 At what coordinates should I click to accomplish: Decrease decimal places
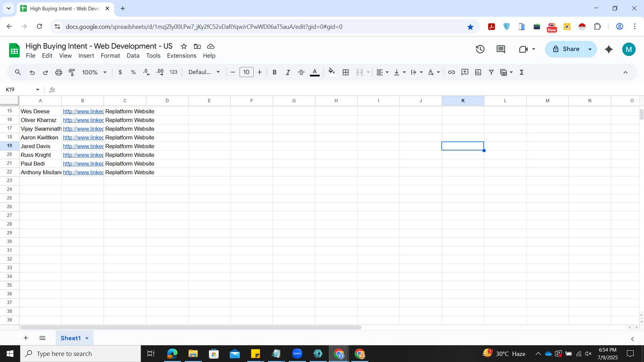[x=147, y=72]
